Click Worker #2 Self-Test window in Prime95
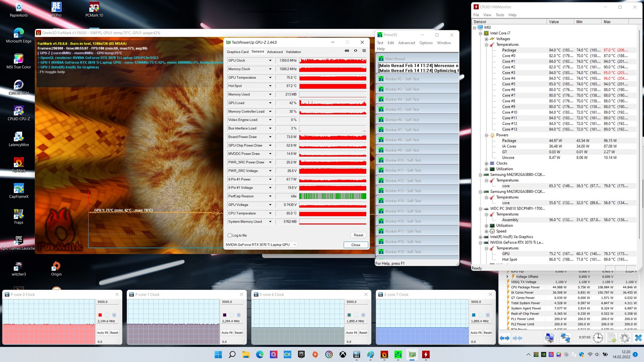The height and width of the screenshot is (362, 644). pyautogui.click(x=418, y=79)
